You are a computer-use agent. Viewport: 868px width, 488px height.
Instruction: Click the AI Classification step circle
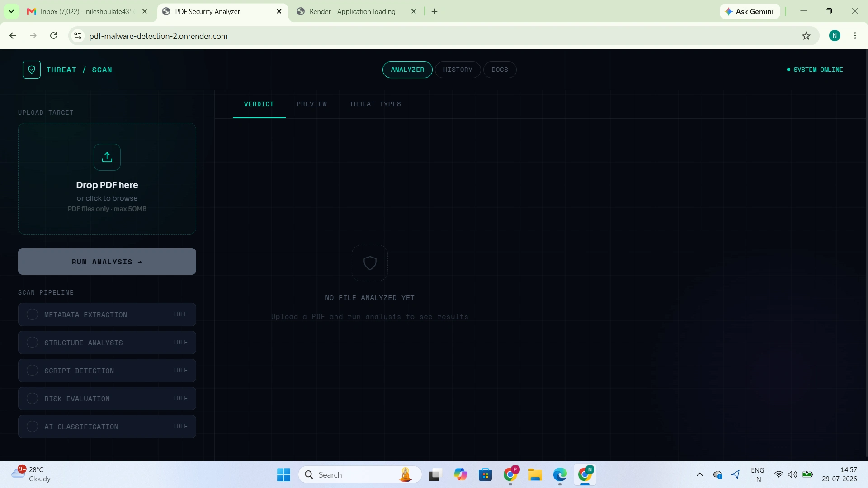pyautogui.click(x=32, y=427)
